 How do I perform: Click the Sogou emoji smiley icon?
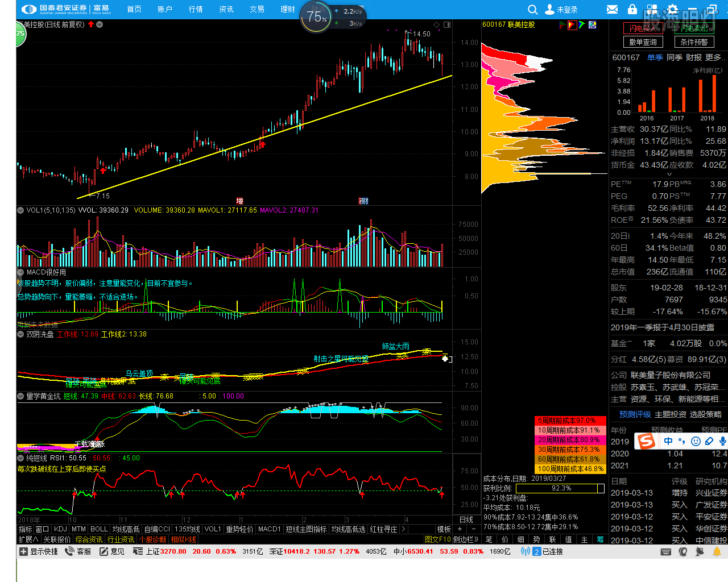pos(696,441)
